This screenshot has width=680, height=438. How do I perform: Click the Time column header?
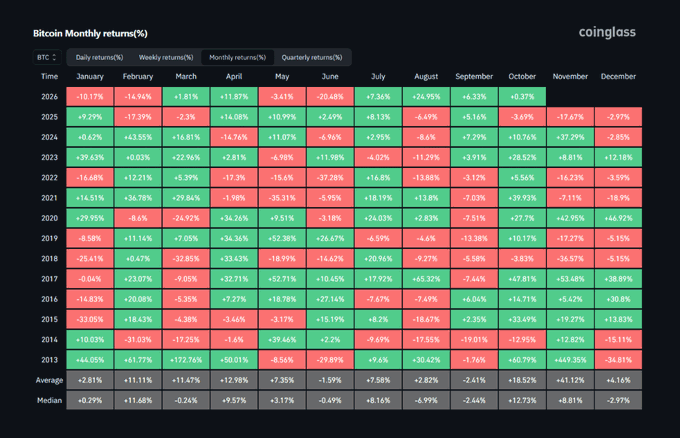pyautogui.click(x=49, y=76)
